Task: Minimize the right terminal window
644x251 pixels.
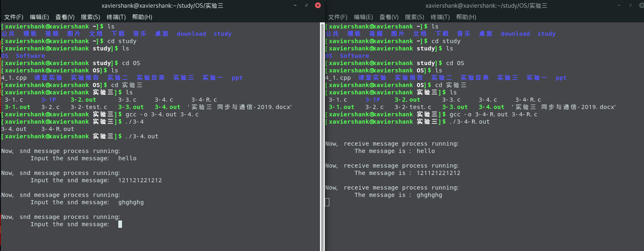Action: (619, 5)
